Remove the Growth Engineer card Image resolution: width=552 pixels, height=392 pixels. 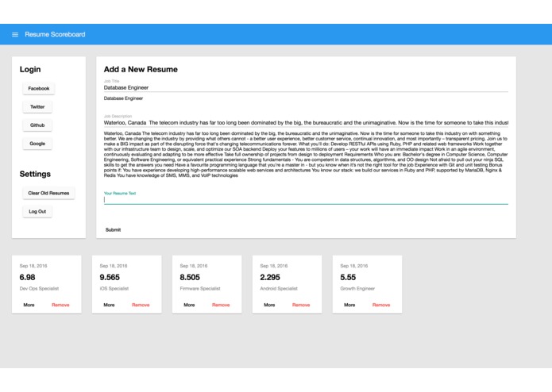tap(381, 305)
